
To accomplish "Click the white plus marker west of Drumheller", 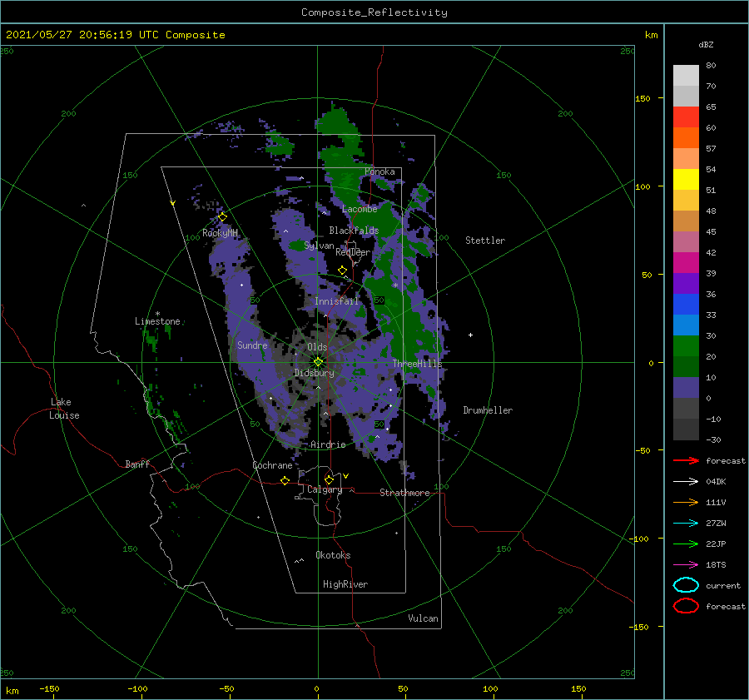I will 470,335.
